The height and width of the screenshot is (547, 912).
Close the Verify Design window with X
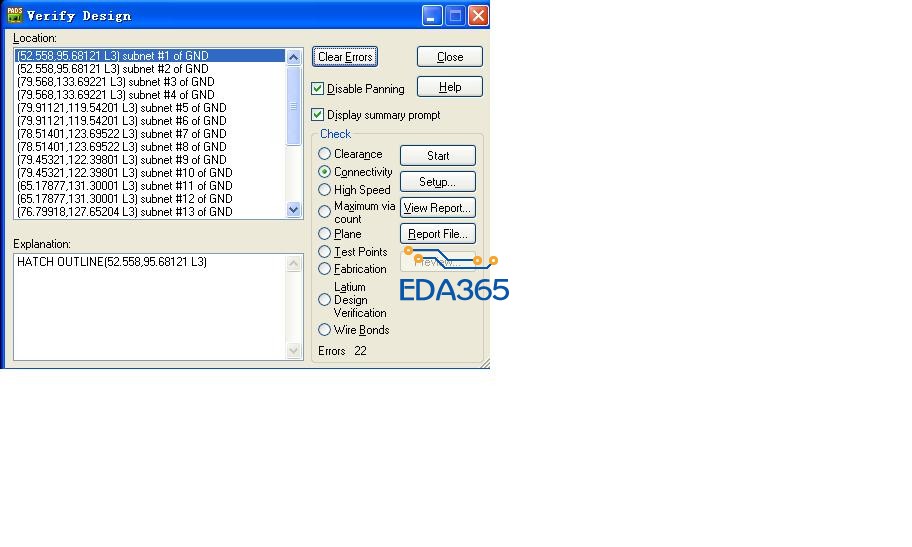(x=478, y=15)
